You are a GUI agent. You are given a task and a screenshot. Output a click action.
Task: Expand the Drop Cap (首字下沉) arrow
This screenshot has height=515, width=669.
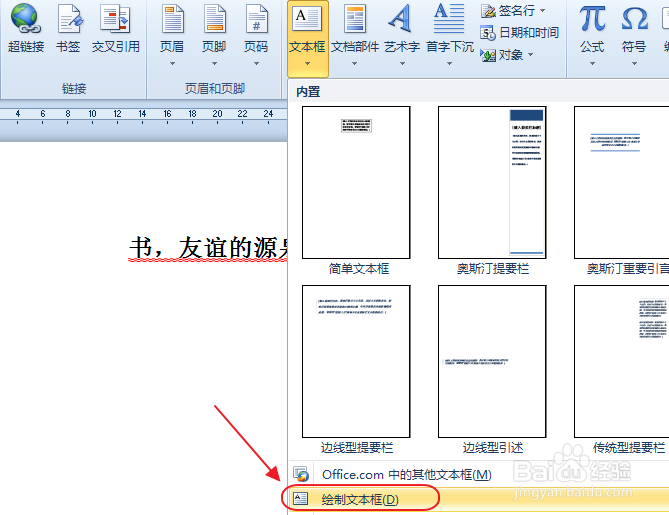pyautogui.click(x=450, y=64)
